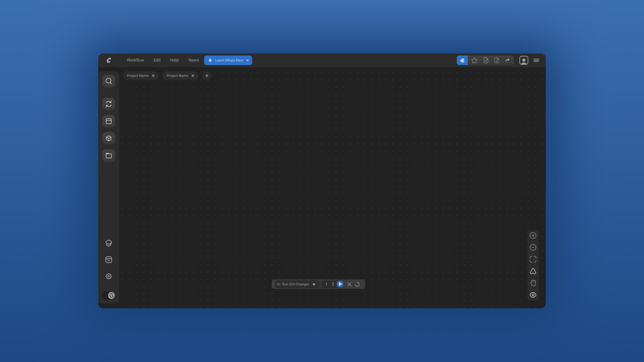Image resolution: width=644 pixels, height=362 pixels.
Task: Open templates via the graduation cap icon
Action: click(x=109, y=243)
